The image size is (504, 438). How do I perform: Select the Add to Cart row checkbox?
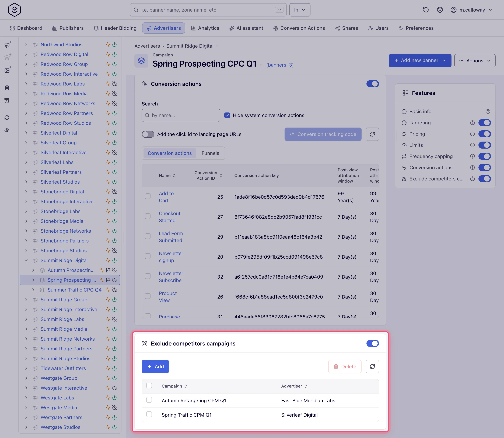[x=148, y=196]
